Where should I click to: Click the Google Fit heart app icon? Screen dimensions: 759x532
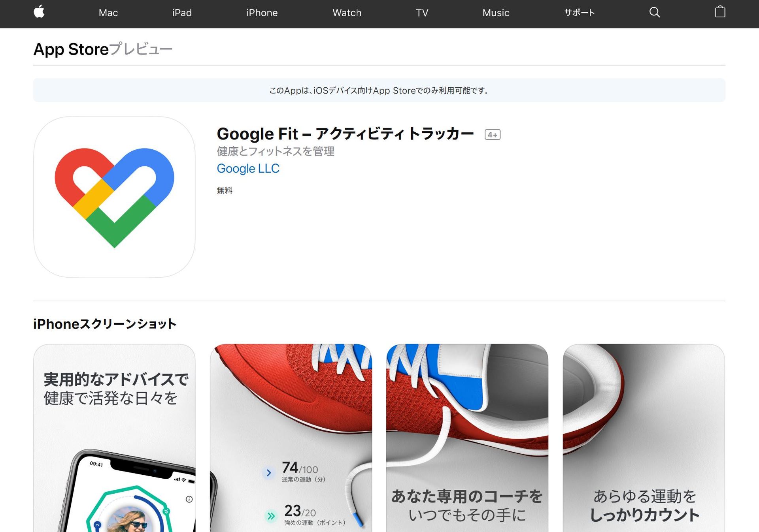(x=114, y=197)
